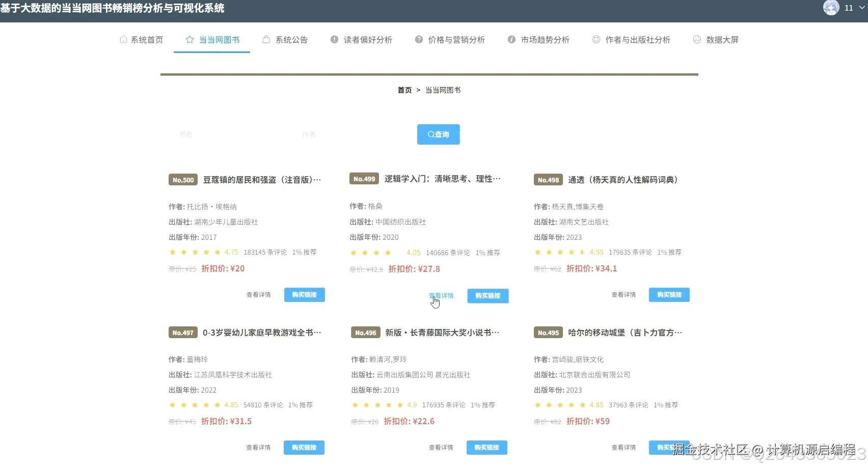This screenshot has width=868, height=469.
Task: Click the No.498 rank badge
Action: [549, 180]
